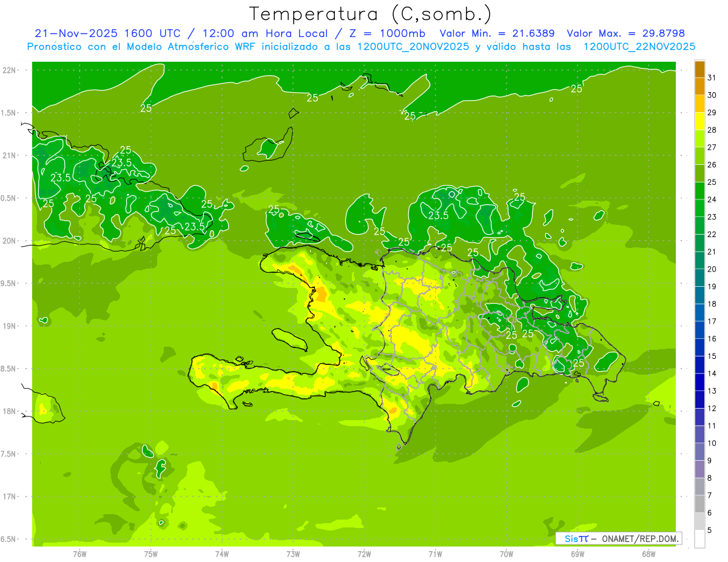Select the "Valor Max. = 29.8798" readout
Viewport: 728px width, 562px height.
click(625, 33)
